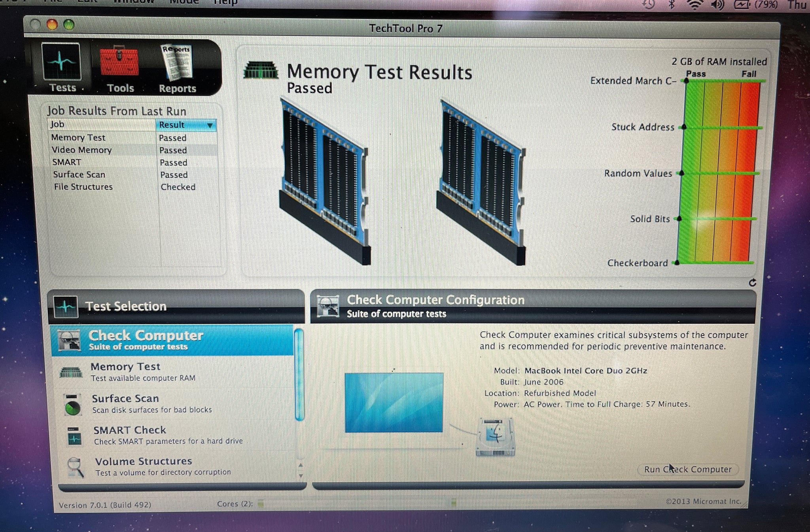Click the right RAM module illustration
810x532 pixels.
point(482,181)
